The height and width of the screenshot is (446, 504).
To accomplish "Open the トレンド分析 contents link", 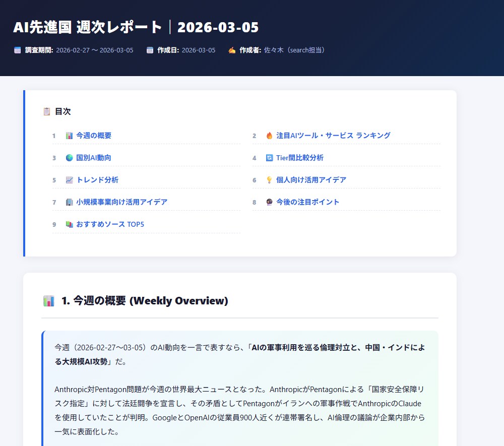I will (97, 180).
